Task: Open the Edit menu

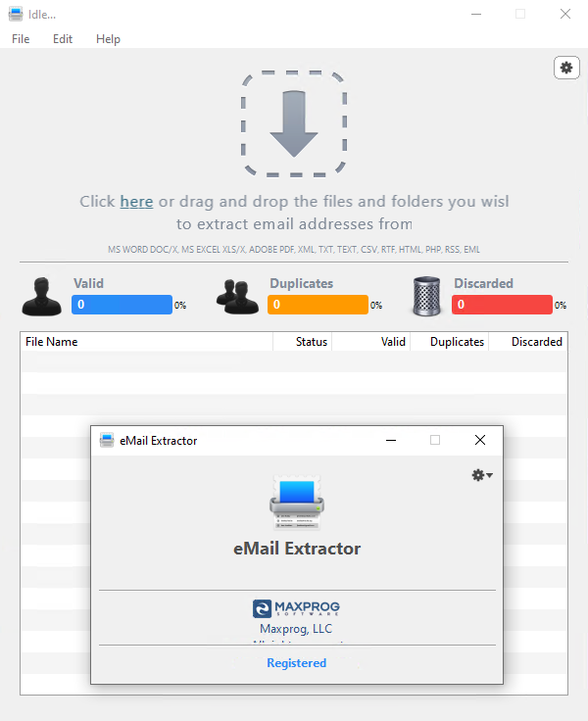Action: coord(63,39)
